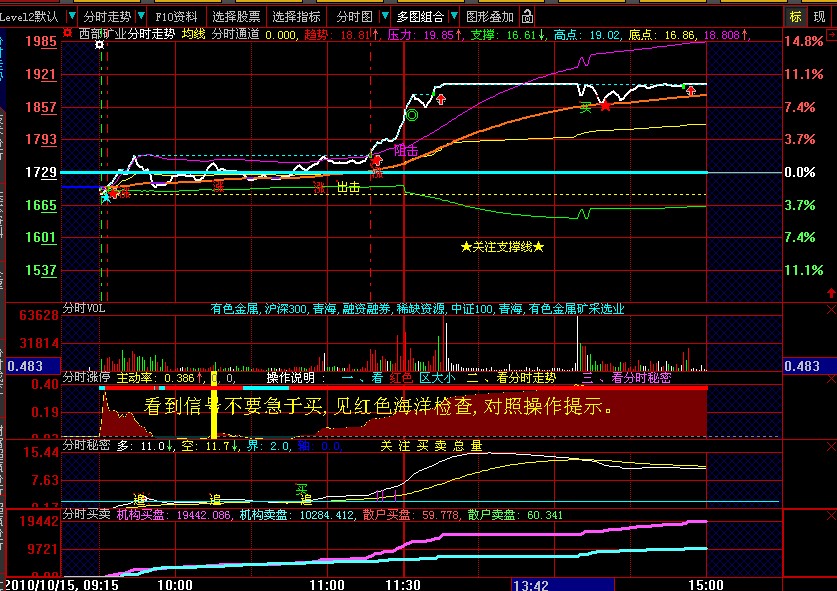Screen dimensions: 837x591
Task: Close the 分时VOL sub-panel with its X
Action: (x=831, y=310)
